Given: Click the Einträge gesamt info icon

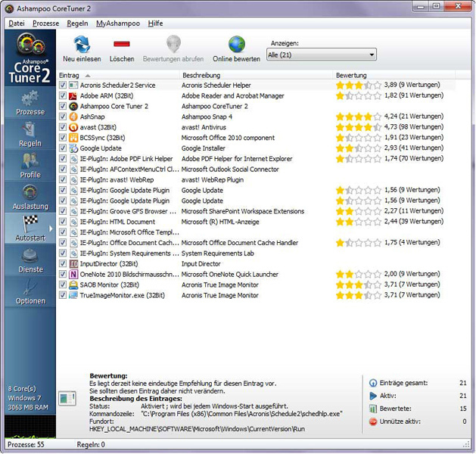Looking at the screenshot, I should (x=373, y=383).
